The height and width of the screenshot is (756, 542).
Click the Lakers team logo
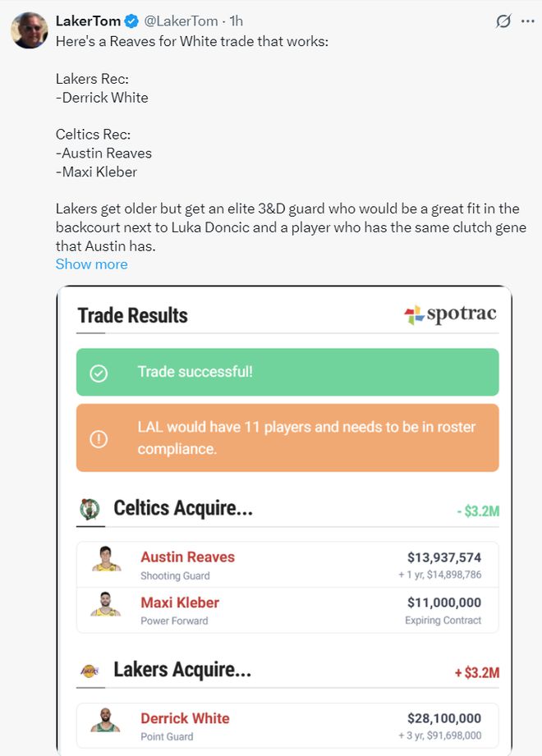[x=90, y=671]
